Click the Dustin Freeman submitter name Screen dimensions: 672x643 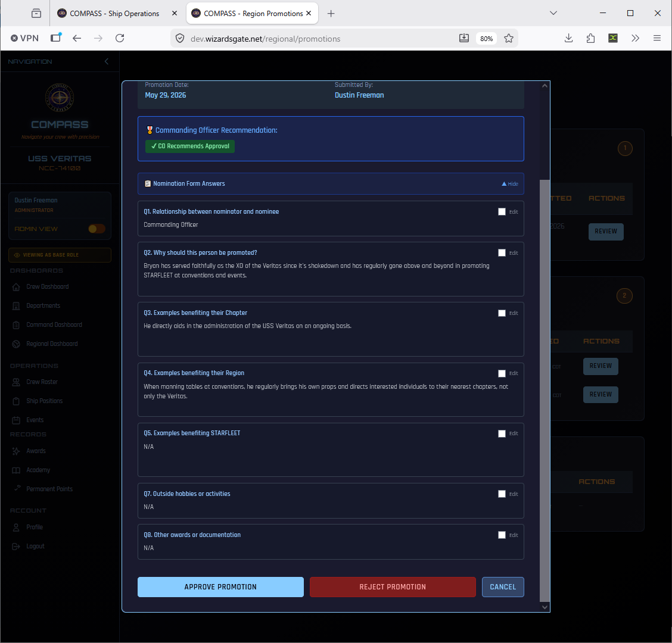coord(359,95)
